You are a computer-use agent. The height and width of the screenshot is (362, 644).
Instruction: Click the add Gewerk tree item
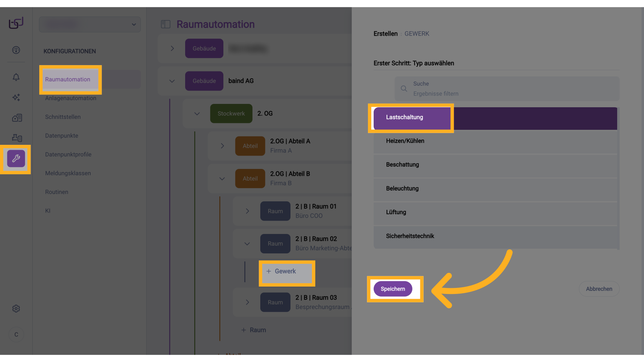pyautogui.click(x=285, y=271)
